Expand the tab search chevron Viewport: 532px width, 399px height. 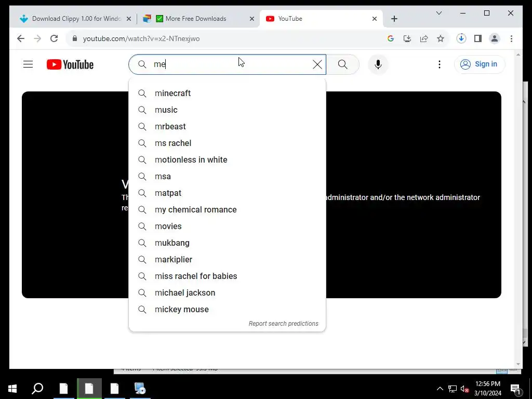pyautogui.click(x=439, y=13)
